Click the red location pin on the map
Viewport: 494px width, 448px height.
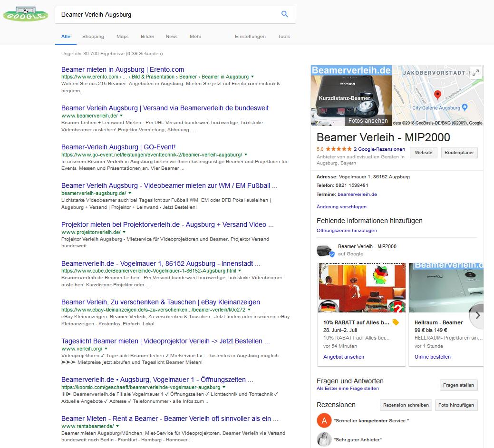(x=437, y=95)
